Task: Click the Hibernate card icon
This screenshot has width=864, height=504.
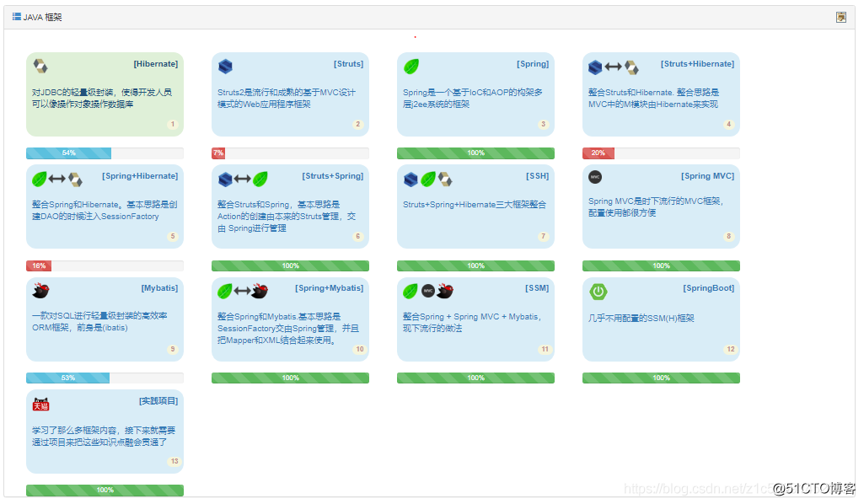Action: (x=40, y=66)
